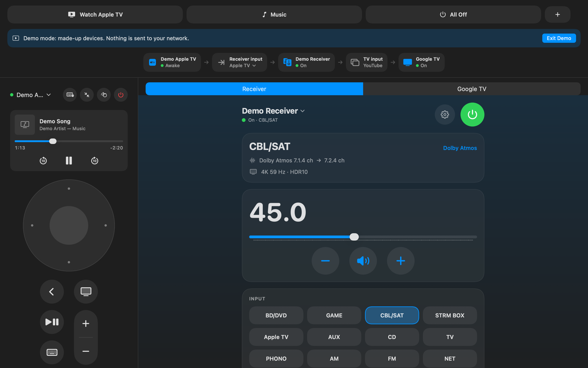Click the red Apple TV power icon
The width and height of the screenshot is (588, 368).
coord(121,95)
